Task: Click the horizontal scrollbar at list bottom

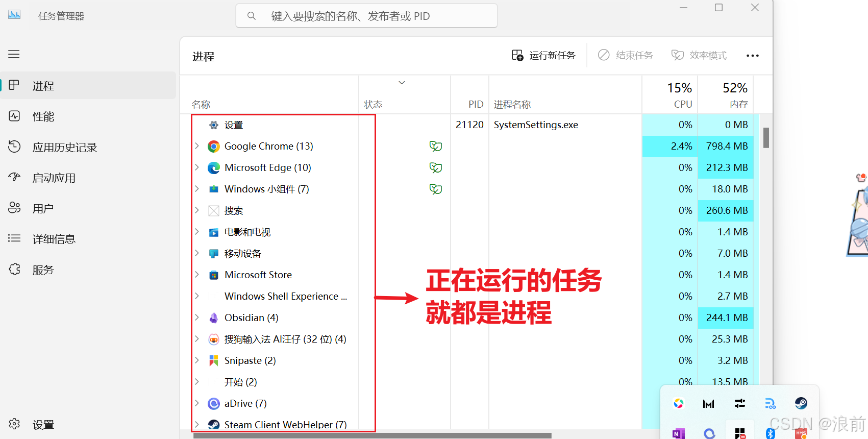Action: pyautogui.click(x=373, y=435)
